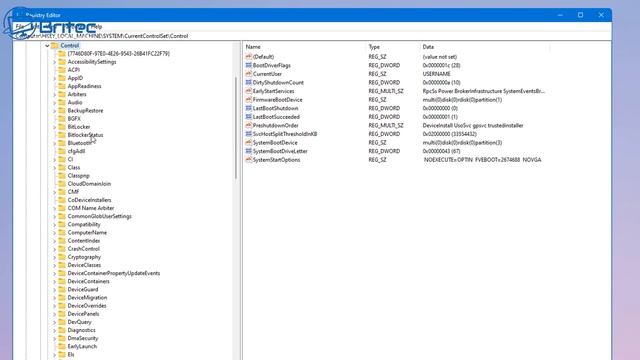The image size is (640, 360).
Task: Click the EarlyStartServices value icon
Action: pyautogui.click(x=249, y=91)
